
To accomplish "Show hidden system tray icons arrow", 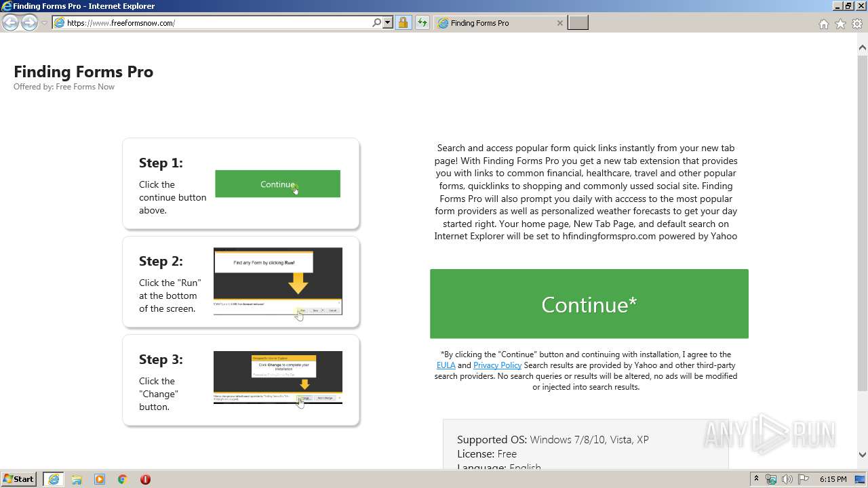I will tap(756, 479).
